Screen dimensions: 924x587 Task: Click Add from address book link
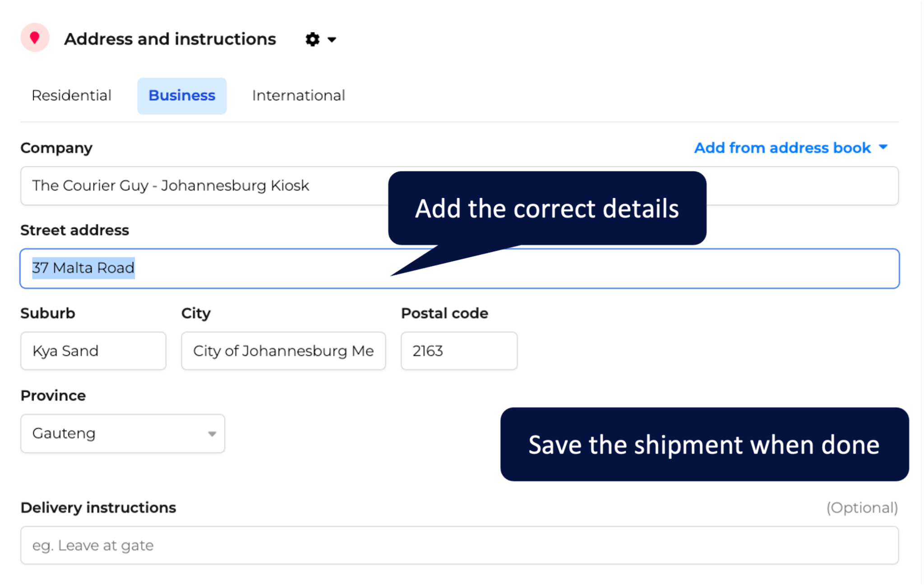[x=782, y=148]
